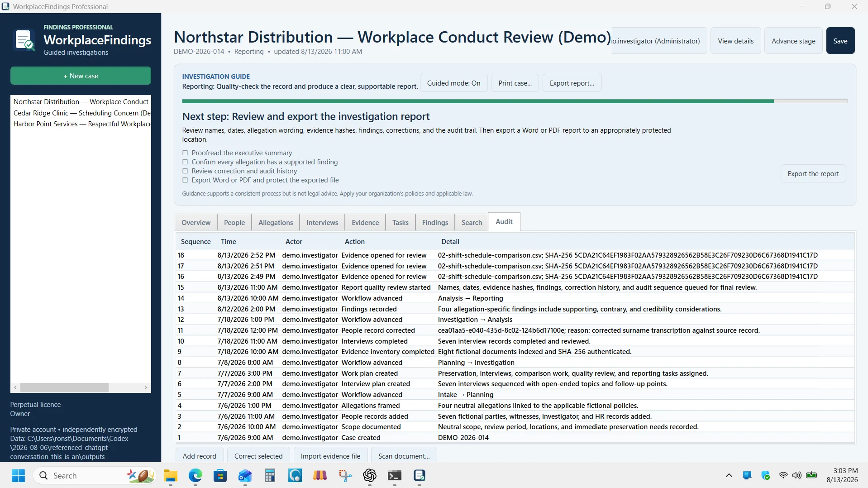Open ChatGPT app from the taskbar
The width and height of the screenshot is (868, 488).
(x=370, y=475)
